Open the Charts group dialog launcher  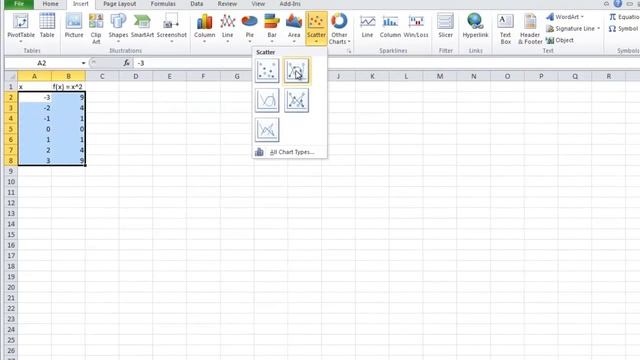point(349,51)
